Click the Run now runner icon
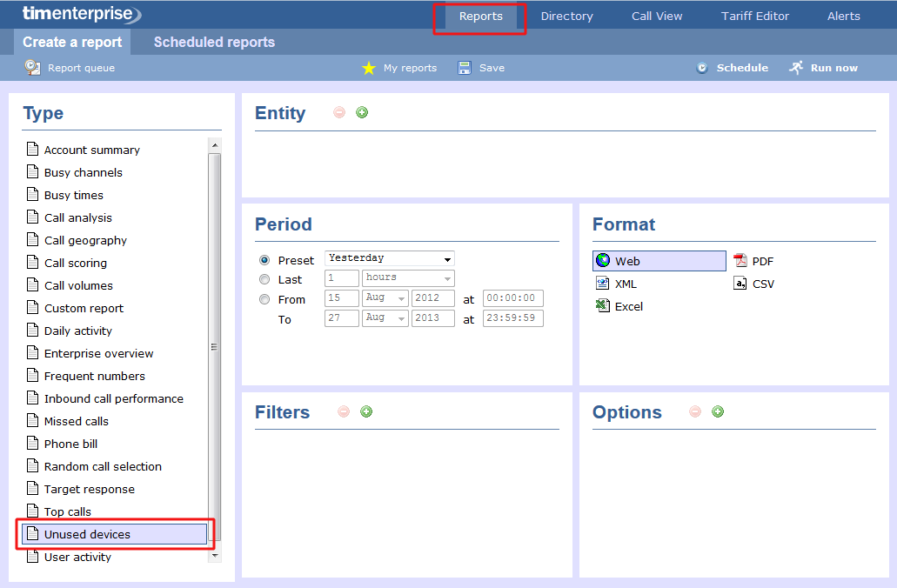The image size is (897, 588). point(796,67)
